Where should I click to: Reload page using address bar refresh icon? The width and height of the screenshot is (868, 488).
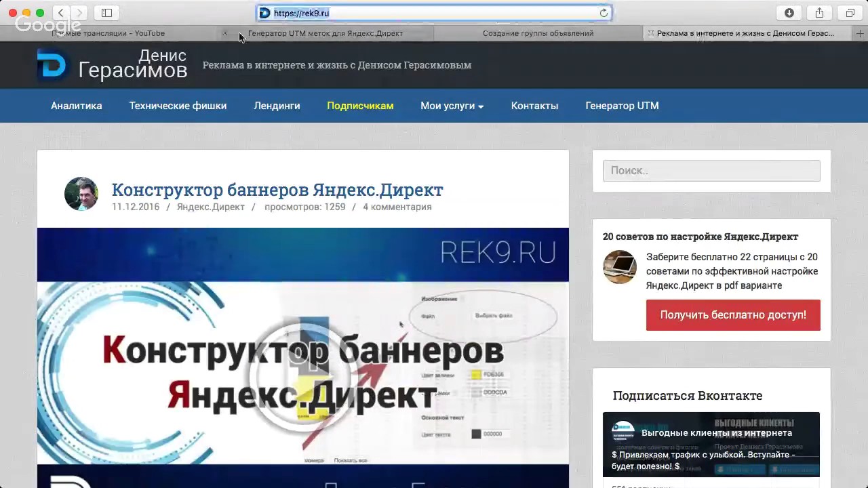604,13
